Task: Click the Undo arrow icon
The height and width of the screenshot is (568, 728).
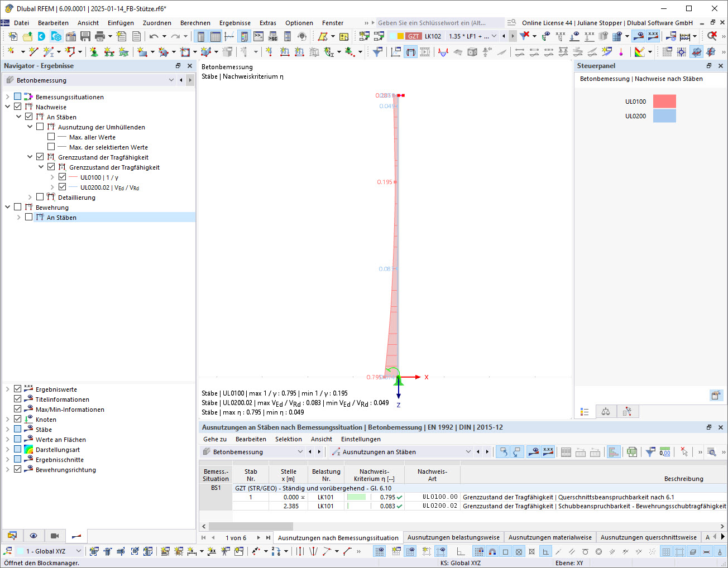Action: (154, 36)
